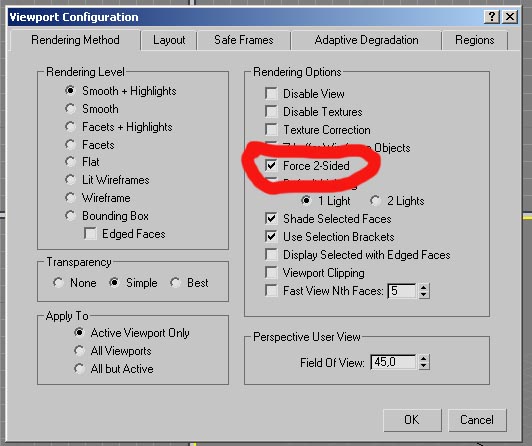The width and height of the screenshot is (532, 446).
Task: Close the Viewport Configuration dialog
Action: pos(510,16)
